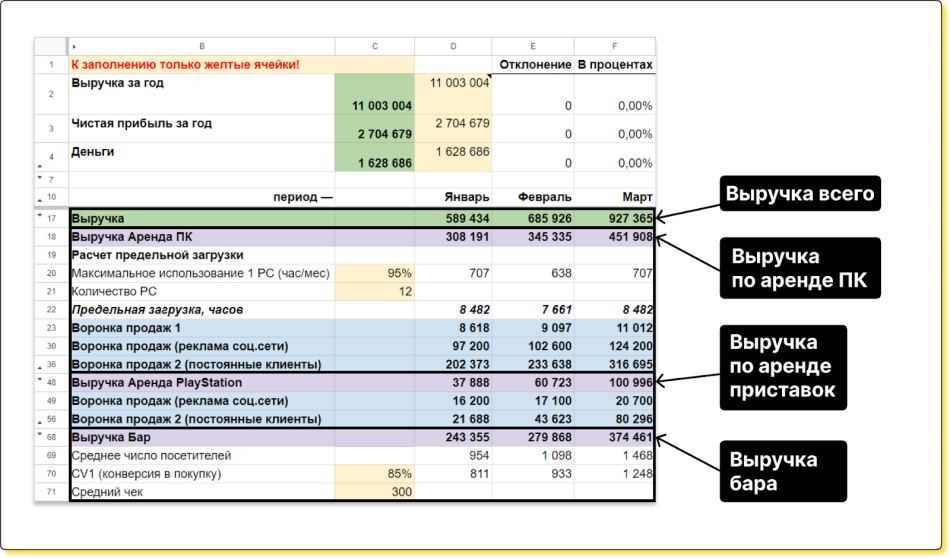The image size is (950, 558).
Task: Click the Выручка бара annotation label
Action: [x=786, y=472]
